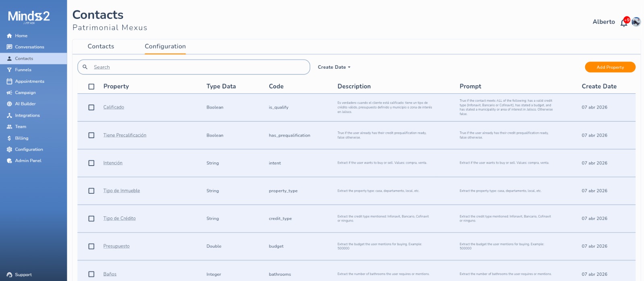Viewport: 644px width, 281px height.
Task: Open notifications bell icon
Action: (x=623, y=23)
